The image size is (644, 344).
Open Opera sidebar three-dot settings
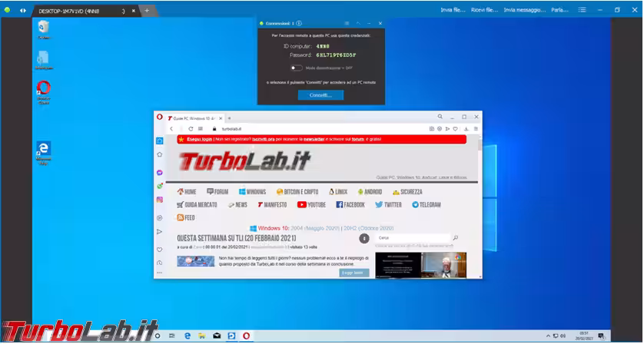[160, 273]
